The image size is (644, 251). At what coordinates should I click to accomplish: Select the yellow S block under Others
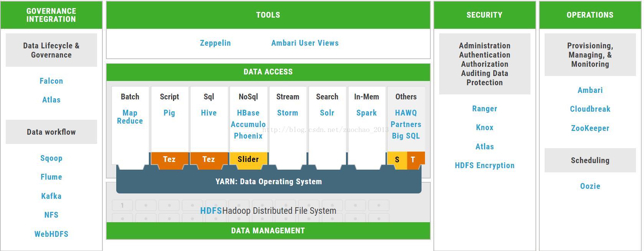point(397,160)
